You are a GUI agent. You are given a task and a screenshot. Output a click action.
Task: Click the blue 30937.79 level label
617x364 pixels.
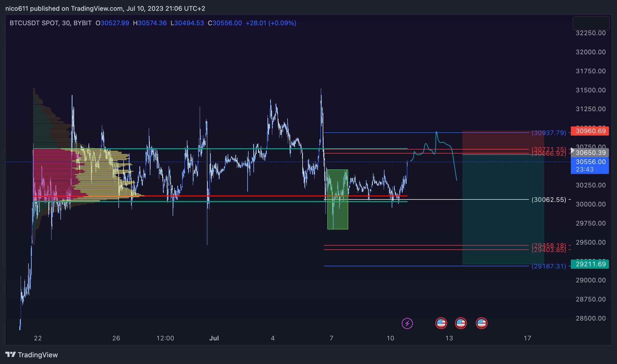coord(549,133)
